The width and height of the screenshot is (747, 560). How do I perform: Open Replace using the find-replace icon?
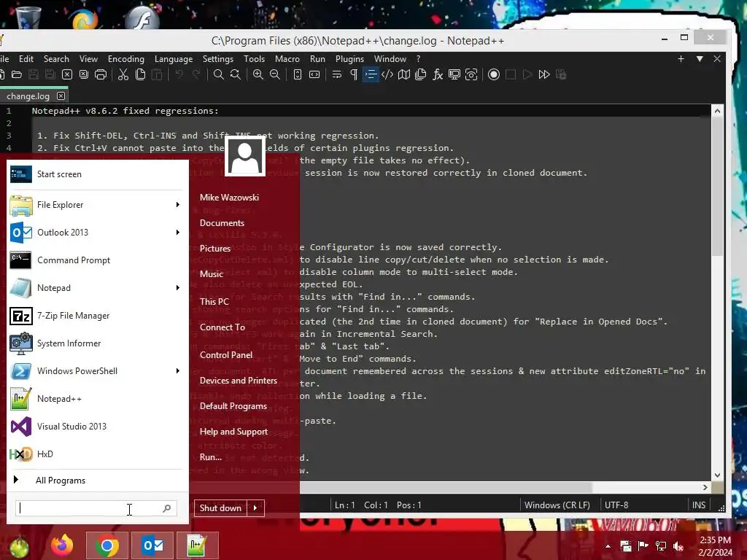coord(236,75)
